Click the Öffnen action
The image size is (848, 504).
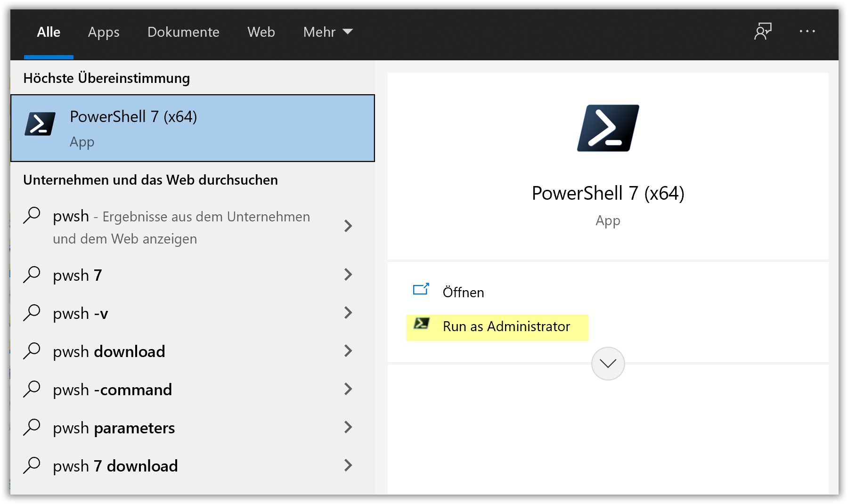coord(464,292)
